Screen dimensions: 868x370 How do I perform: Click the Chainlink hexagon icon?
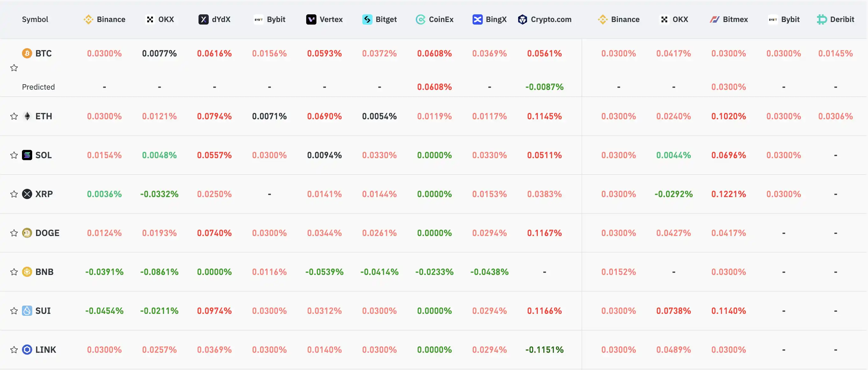pyautogui.click(x=27, y=350)
